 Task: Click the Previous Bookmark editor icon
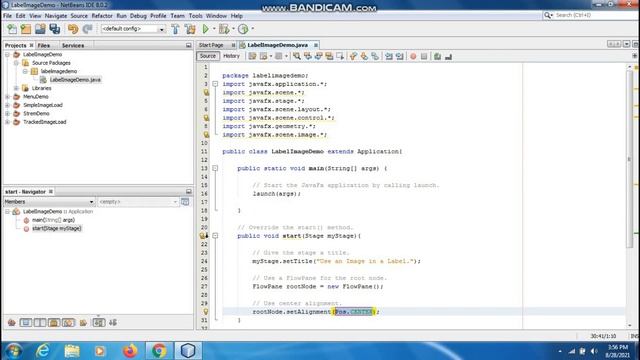(x=353, y=56)
